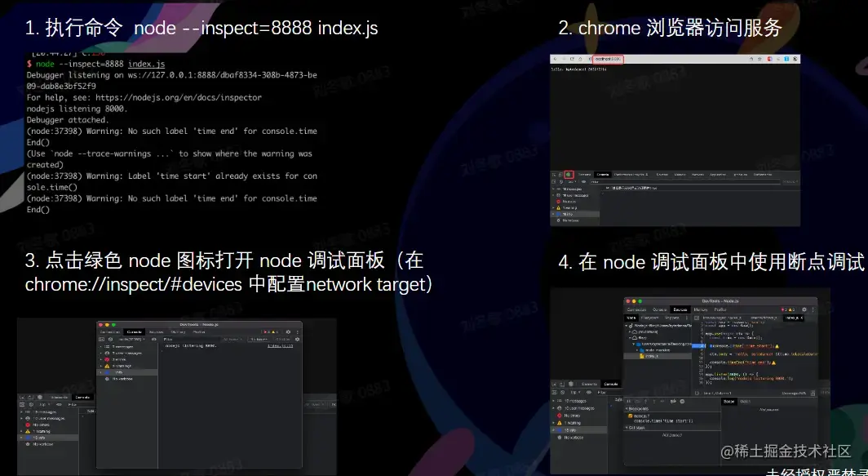Image resolution: width=868 pixels, height=476 pixels.
Task: Clear console icon in step 3 Node DevTools
Action: pos(111,339)
